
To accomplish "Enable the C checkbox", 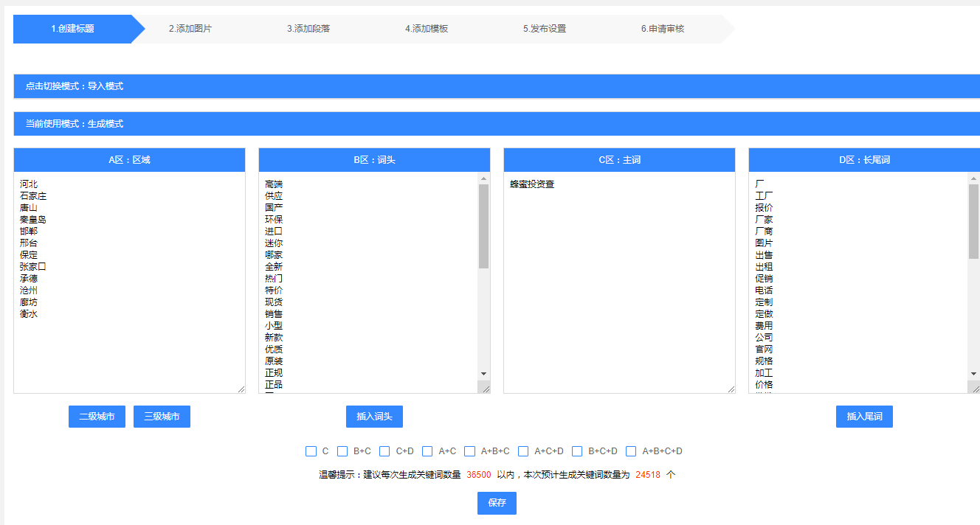I will point(311,451).
